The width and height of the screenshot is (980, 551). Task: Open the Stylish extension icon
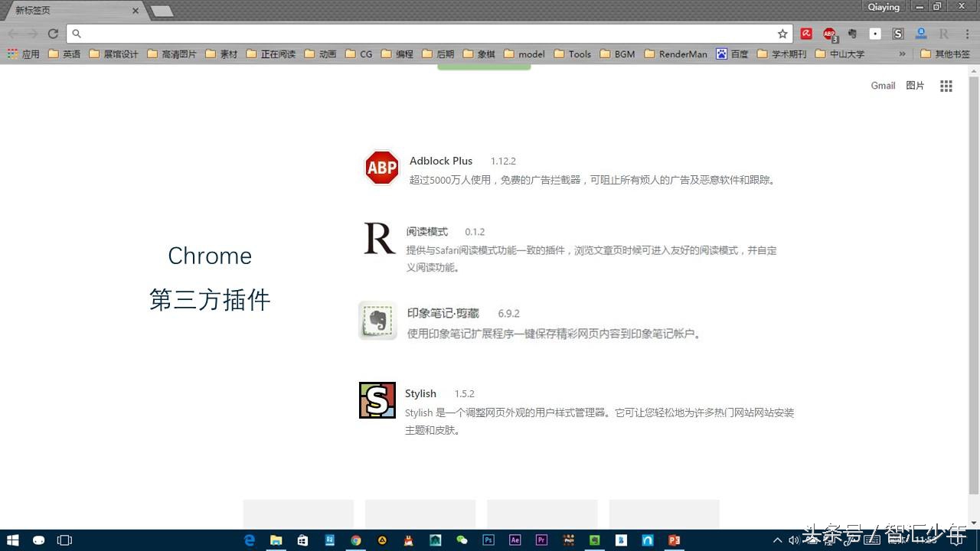897,34
